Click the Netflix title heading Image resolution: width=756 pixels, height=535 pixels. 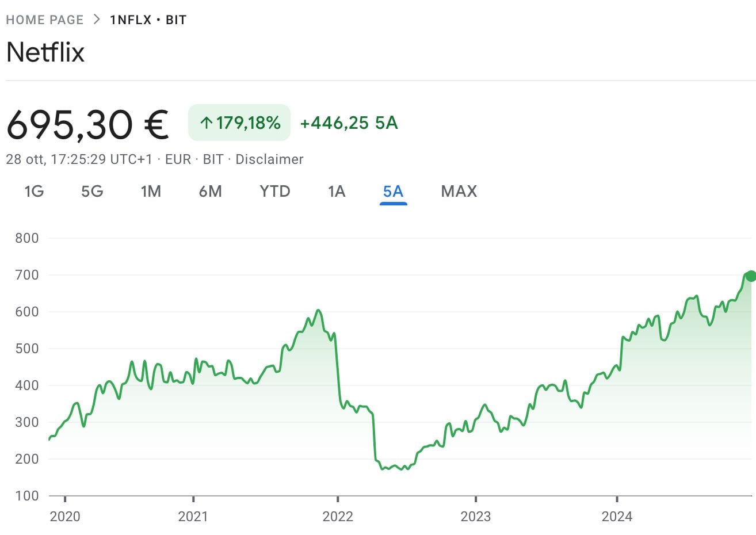click(x=45, y=52)
